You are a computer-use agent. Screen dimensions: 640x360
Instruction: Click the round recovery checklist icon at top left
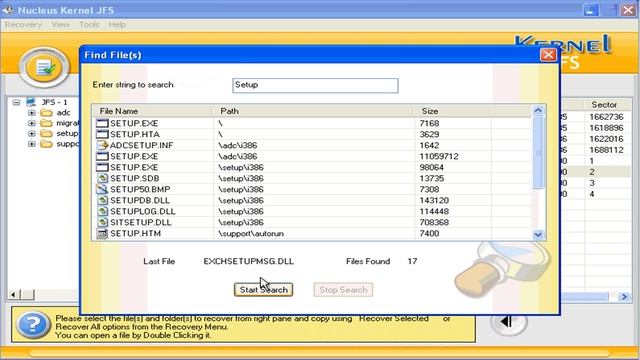pos(44,68)
